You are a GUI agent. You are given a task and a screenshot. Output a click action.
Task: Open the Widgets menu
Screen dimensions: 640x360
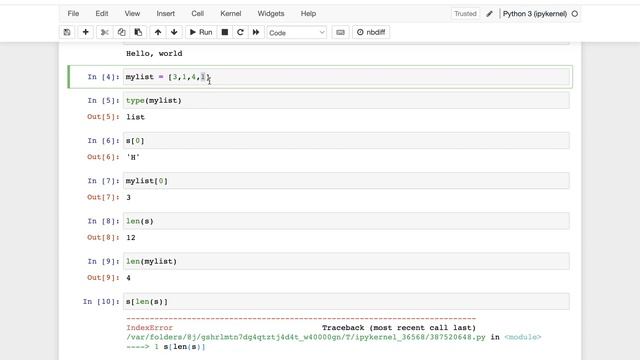(x=271, y=13)
